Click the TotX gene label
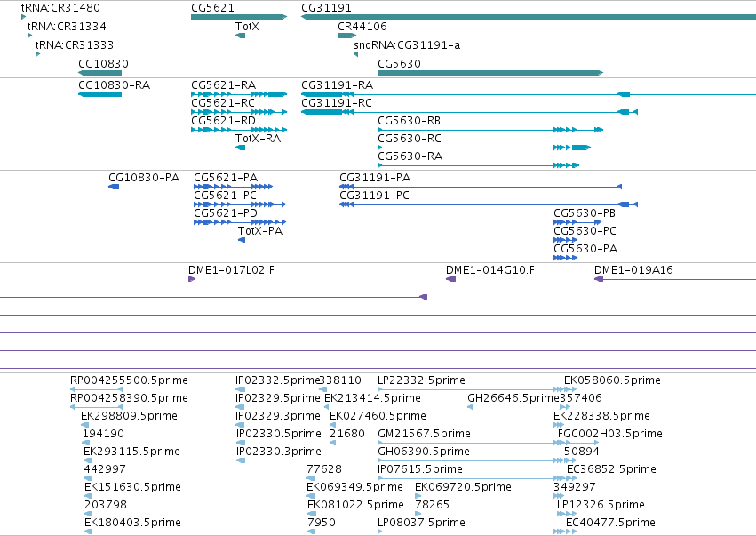The width and height of the screenshot is (756, 536). tap(247, 26)
